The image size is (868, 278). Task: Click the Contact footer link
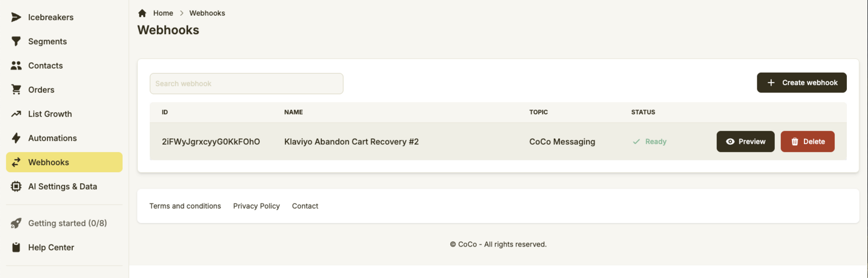[305, 206]
